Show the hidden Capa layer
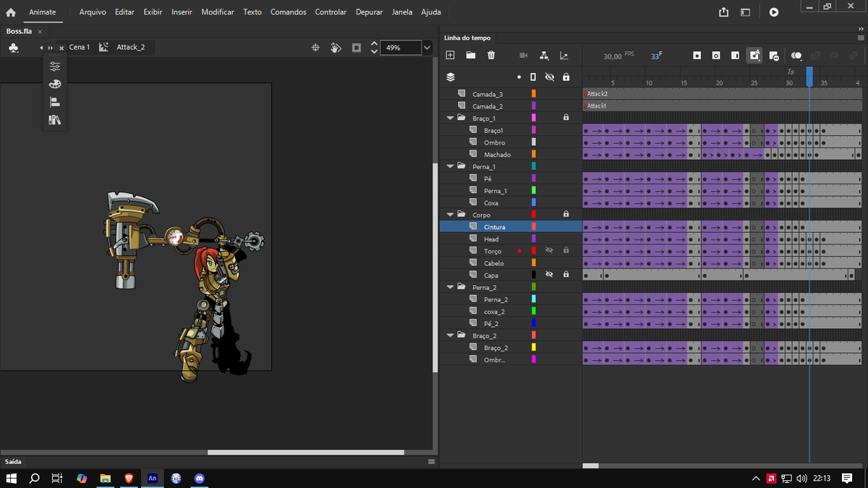 coord(549,275)
